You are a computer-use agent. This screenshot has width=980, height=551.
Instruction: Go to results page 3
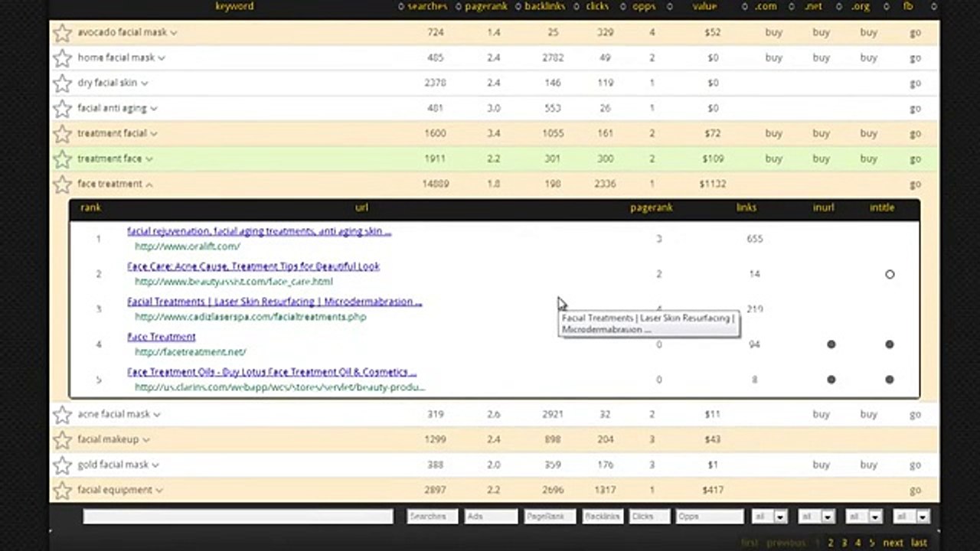[x=844, y=543]
